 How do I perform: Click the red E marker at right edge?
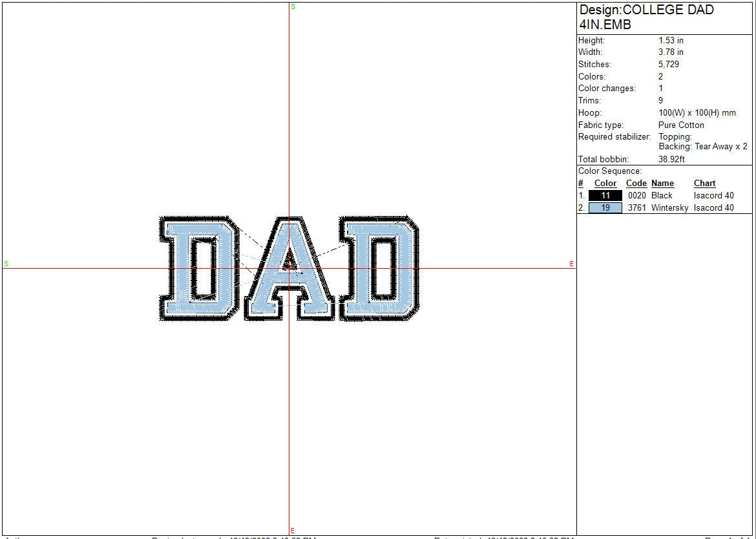pos(572,264)
